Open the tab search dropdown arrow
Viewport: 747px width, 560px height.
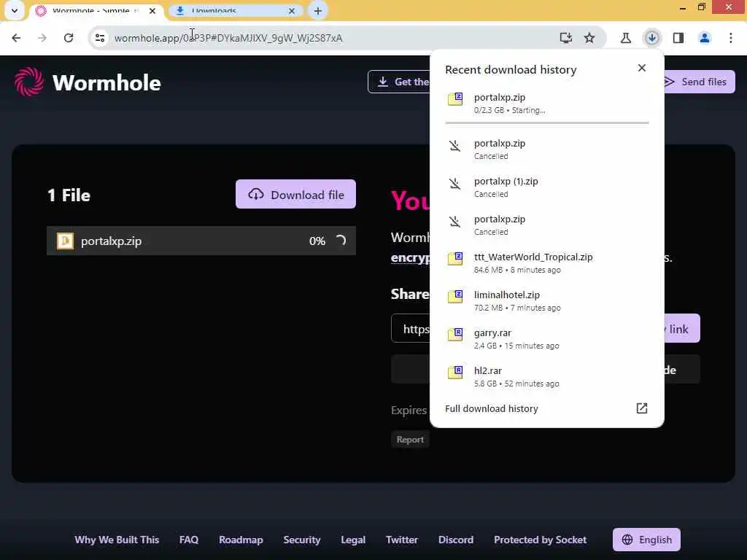pos(15,10)
